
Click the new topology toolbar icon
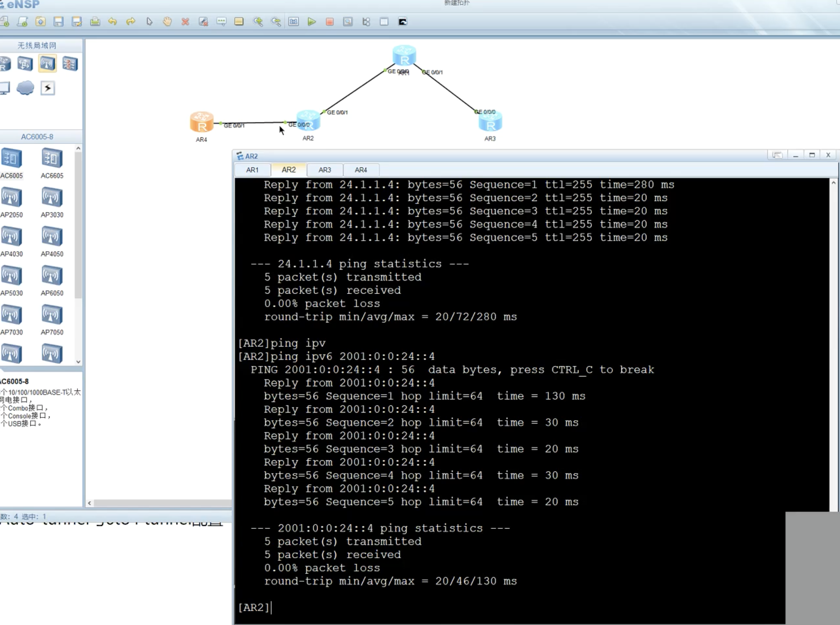point(5,22)
